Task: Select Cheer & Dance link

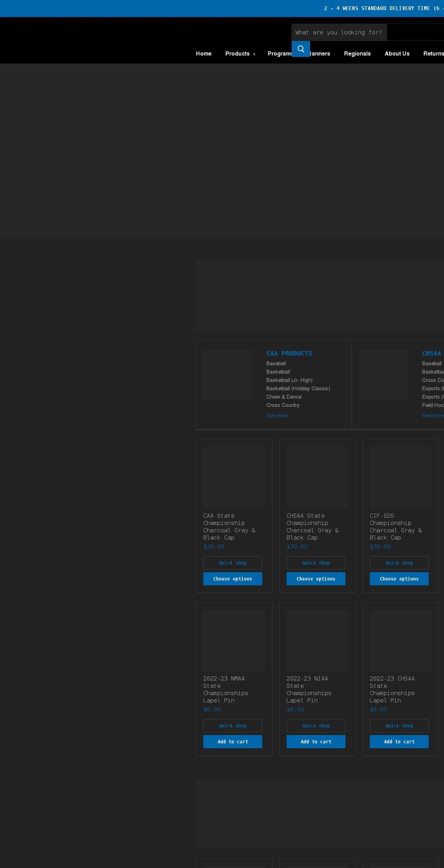Action: tap(284, 397)
